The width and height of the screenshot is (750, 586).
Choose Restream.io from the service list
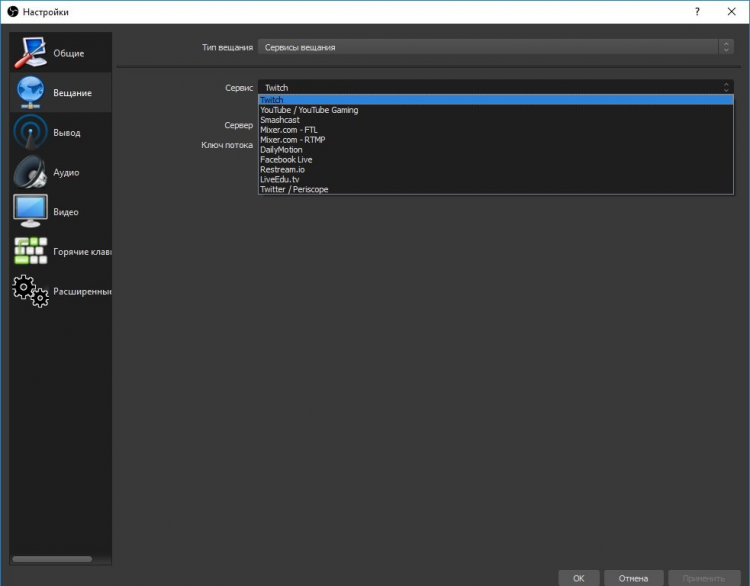point(496,169)
